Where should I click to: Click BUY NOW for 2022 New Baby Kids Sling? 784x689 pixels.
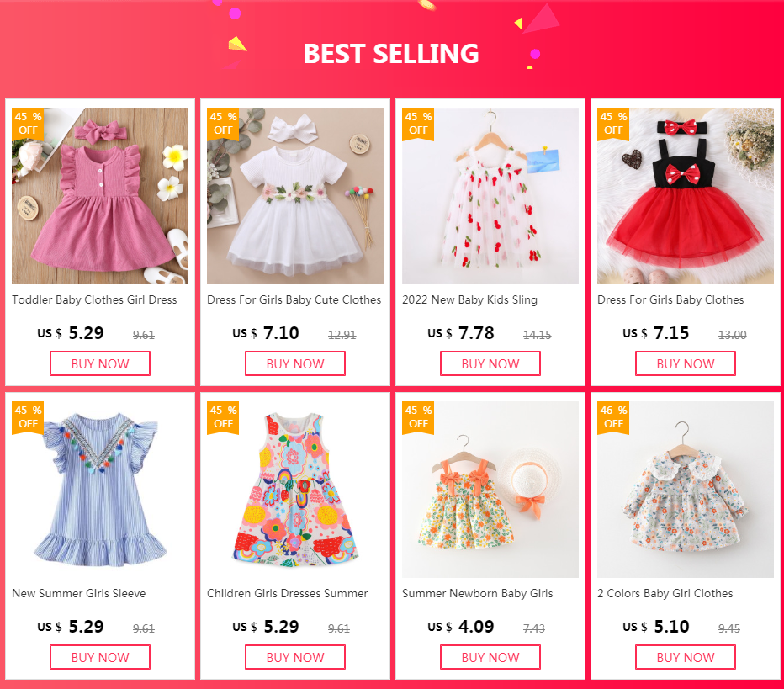coord(490,363)
